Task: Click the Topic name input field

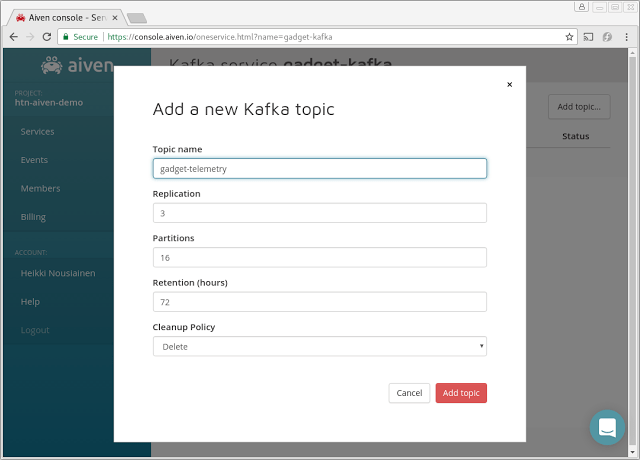Action: [320, 169]
